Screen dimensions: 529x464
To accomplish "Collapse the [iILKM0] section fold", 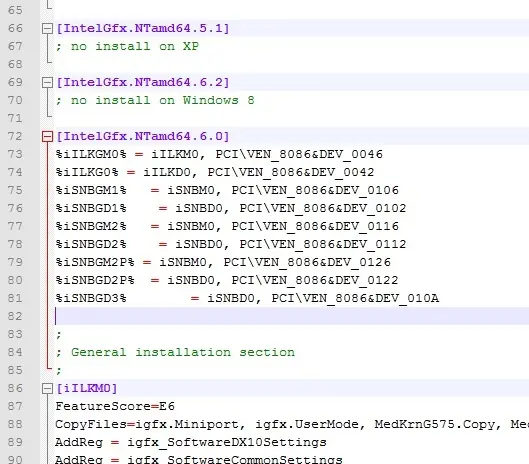I will [x=47, y=389].
